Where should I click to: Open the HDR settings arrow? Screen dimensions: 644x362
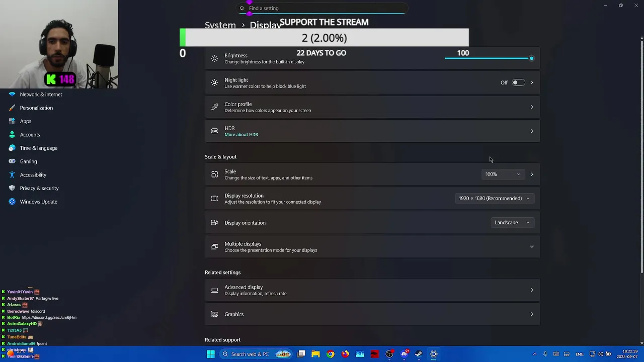tap(532, 131)
